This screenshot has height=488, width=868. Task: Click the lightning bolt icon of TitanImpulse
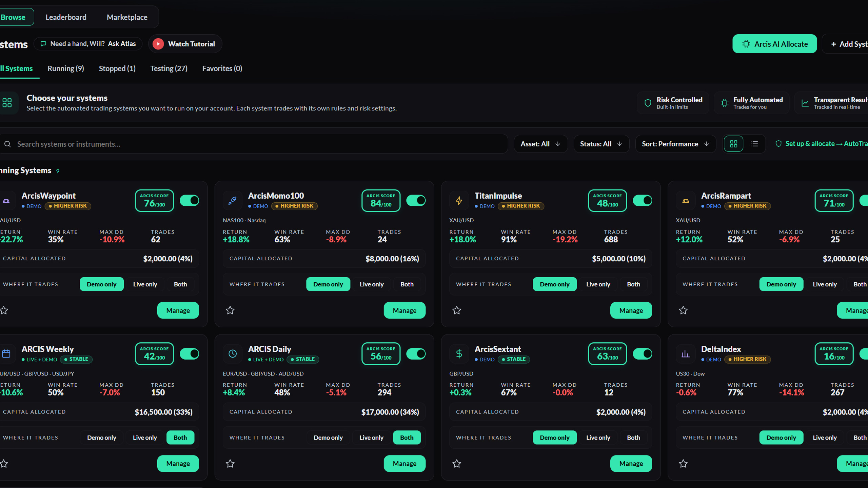459,201
